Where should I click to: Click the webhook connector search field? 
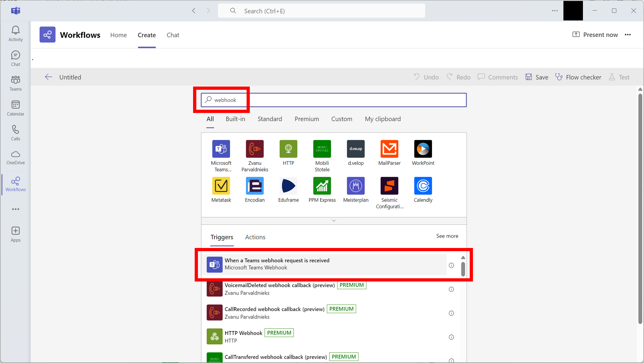tap(334, 100)
